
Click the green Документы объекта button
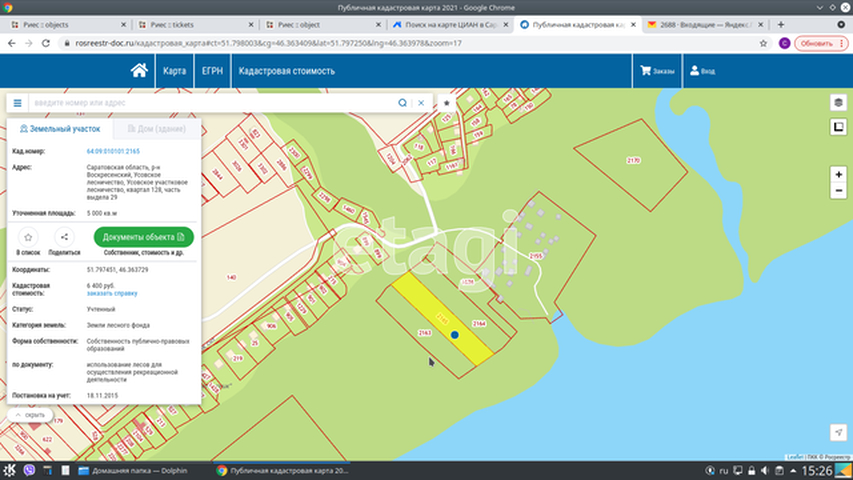143,237
